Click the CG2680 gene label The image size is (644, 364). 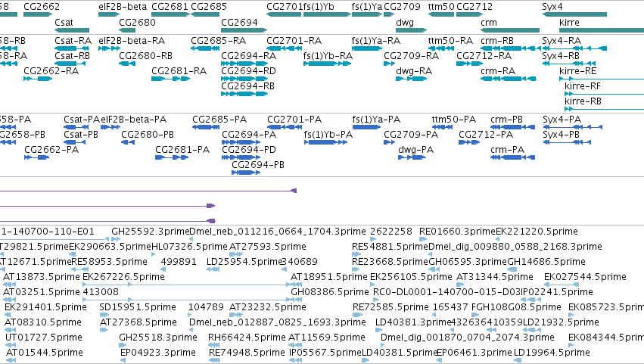click(x=137, y=22)
